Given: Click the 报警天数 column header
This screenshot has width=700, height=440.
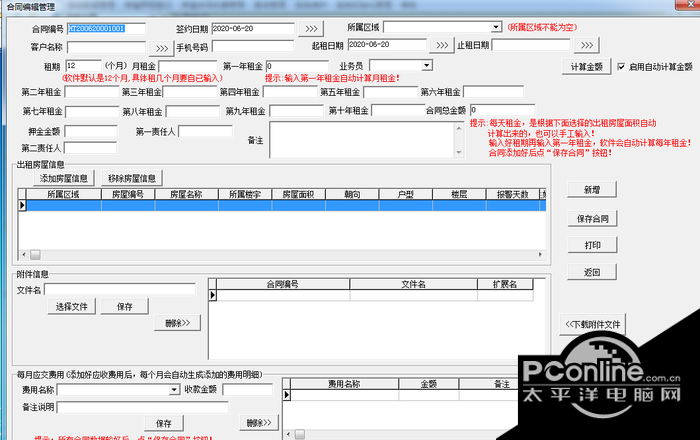Looking at the screenshot, I should tap(512, 194).
